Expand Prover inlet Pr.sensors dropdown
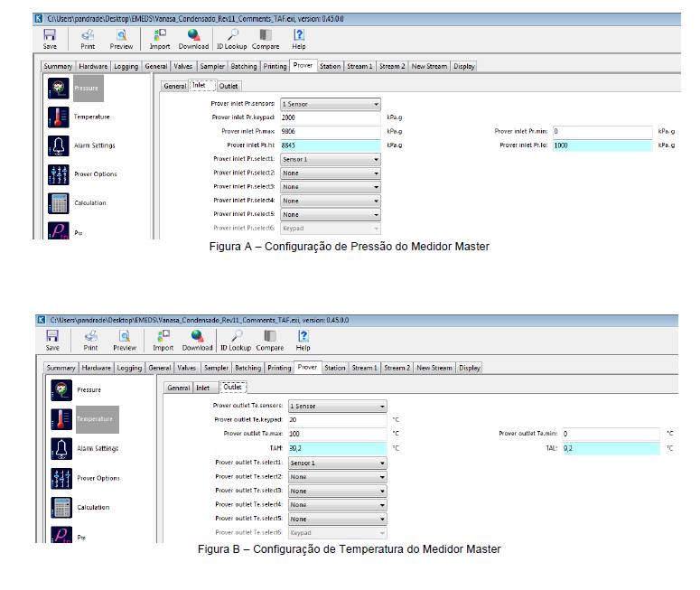Screen dimensions: 700x590 click(x=331, y=104)
